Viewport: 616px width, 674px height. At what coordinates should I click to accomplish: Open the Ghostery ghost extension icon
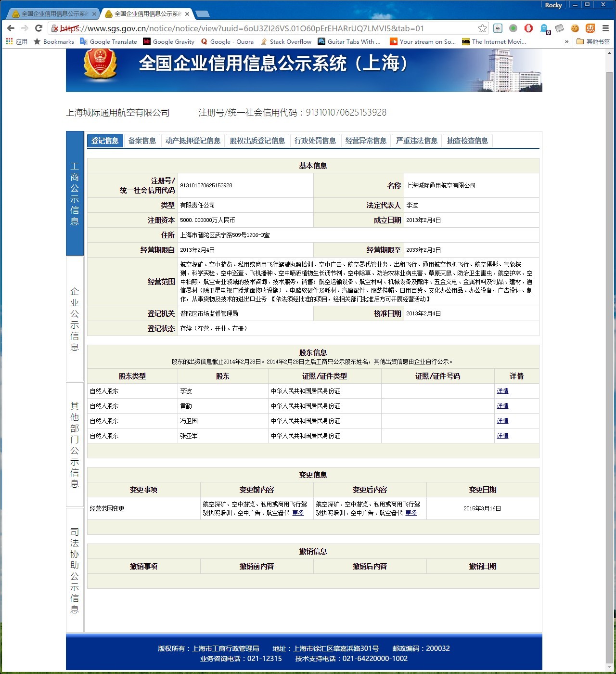(544, 29)
